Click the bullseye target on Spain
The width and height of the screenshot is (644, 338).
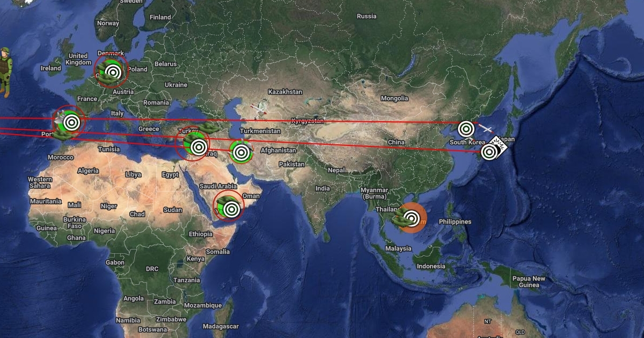(72, 123)
